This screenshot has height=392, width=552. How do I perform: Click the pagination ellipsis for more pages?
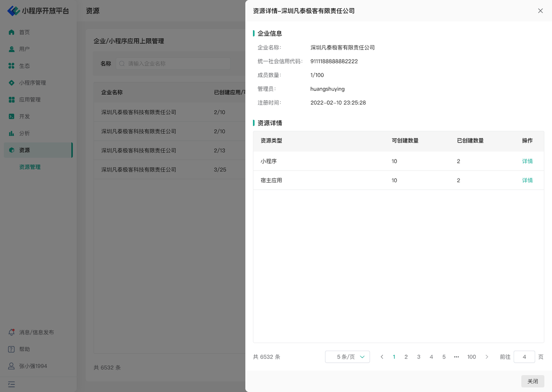pos(456,357)
